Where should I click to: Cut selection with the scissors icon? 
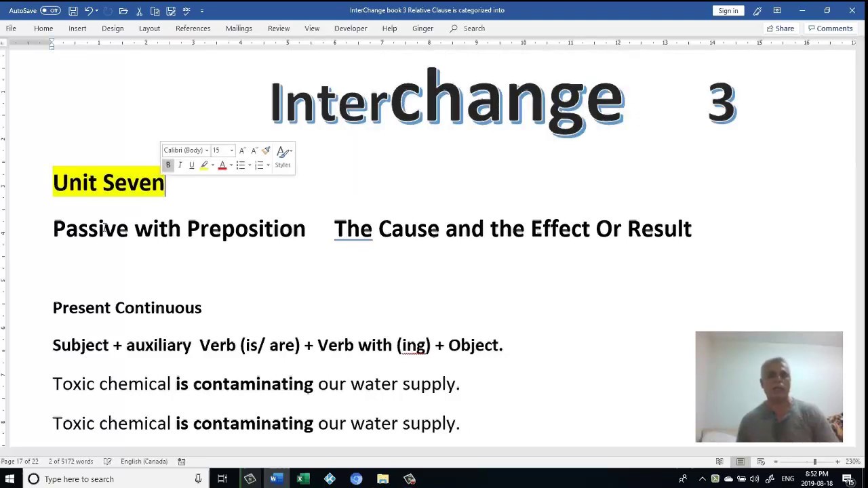(x=139, y=10)
